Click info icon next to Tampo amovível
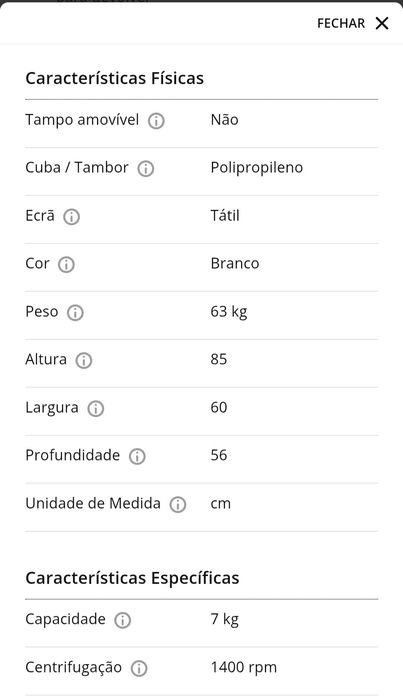The height and width of the screenshot is (699, 403). click(156, 121)
